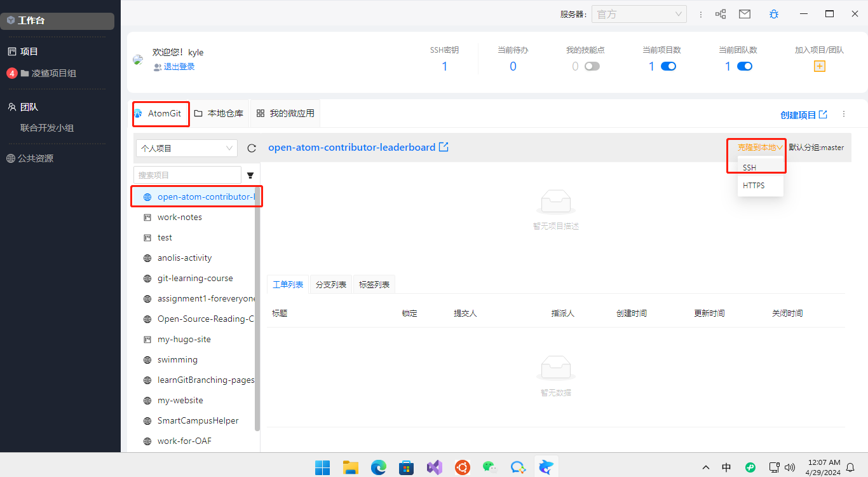Select the 分支列表 tab

pos(331,284)
